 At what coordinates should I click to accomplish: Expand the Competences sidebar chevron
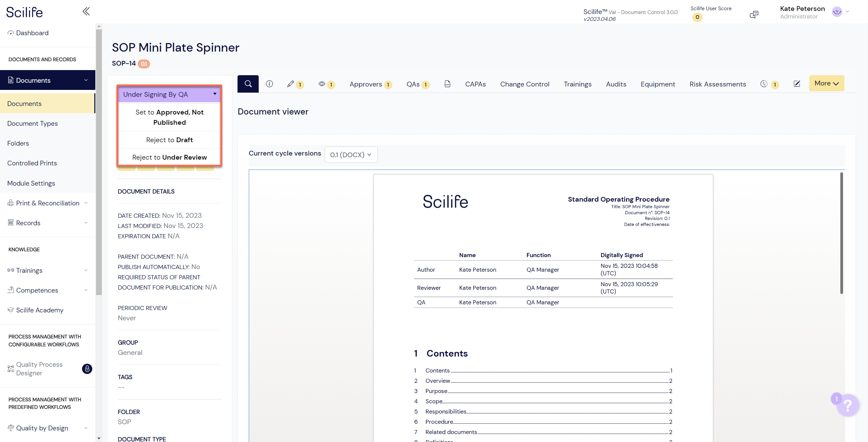pyautogui.click(x=86, y=290)
